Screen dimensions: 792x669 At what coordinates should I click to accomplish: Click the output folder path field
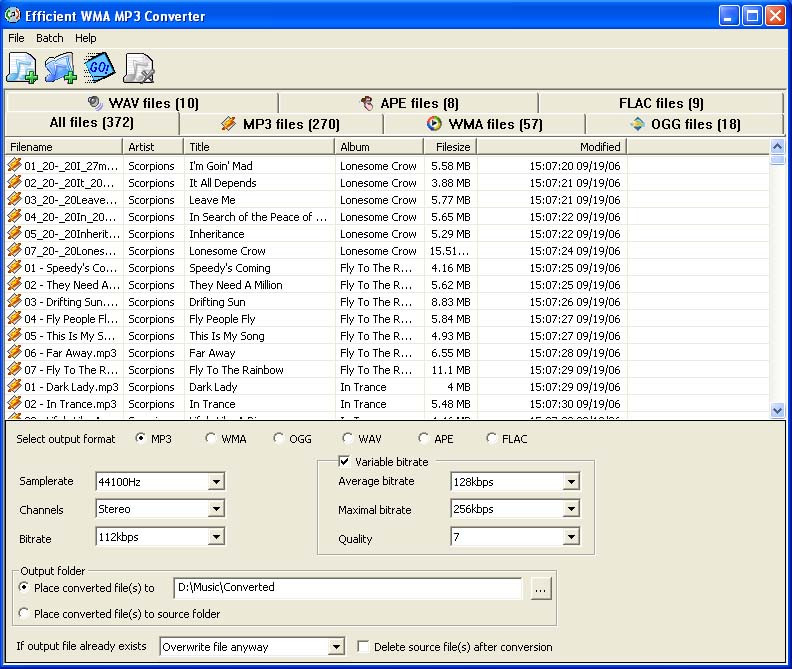(348, 587)
